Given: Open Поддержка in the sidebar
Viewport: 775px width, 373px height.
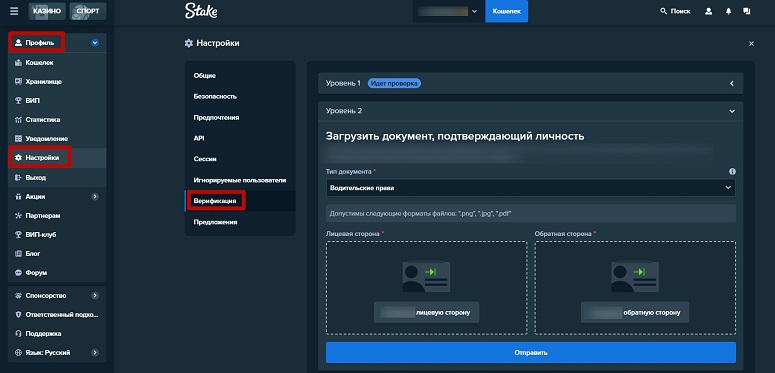Looking at the screenshot, I should point(57,334).
